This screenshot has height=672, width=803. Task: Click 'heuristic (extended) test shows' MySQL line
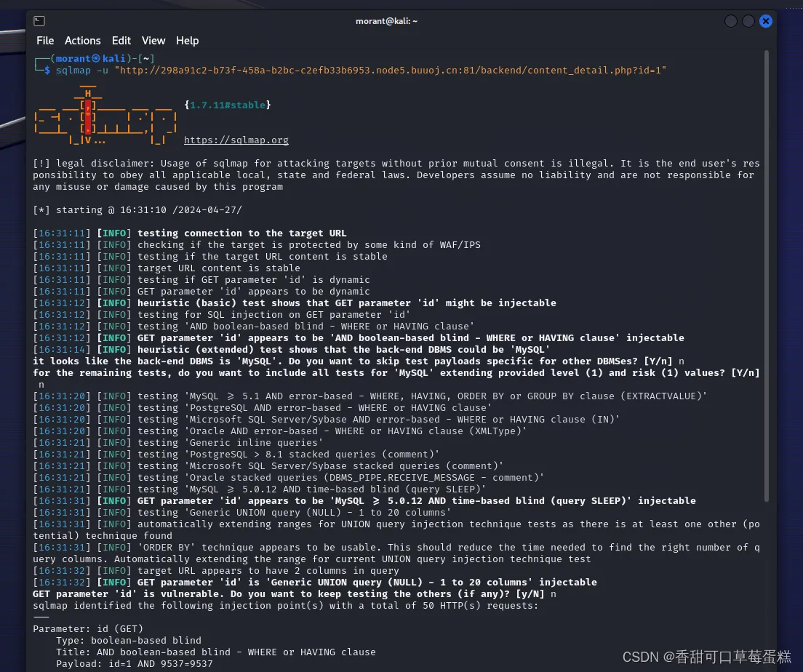(x=292, y=349)
